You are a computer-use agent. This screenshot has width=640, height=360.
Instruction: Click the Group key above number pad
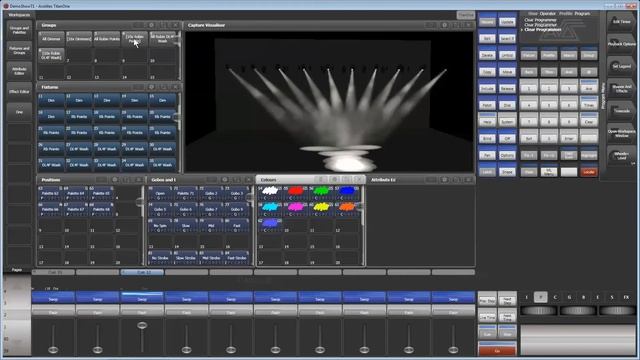[x=589, y=55]
